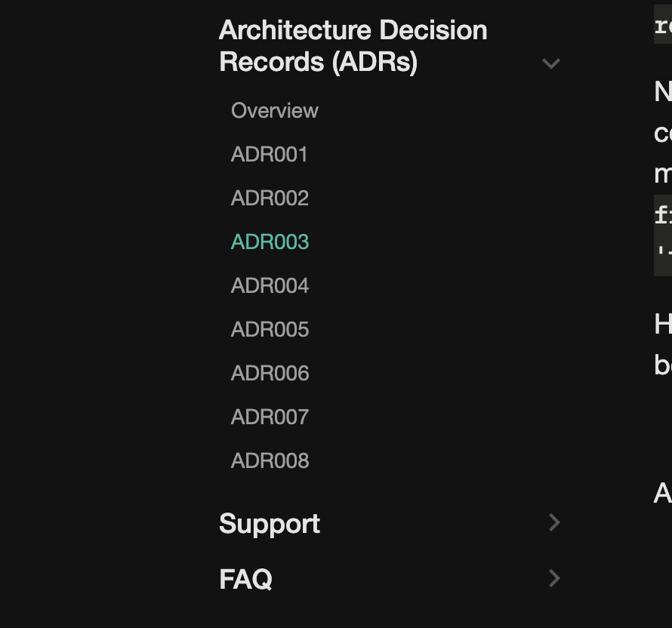This screenshot has width=672, height=628.
Task: Open the ADR007 record
Action: coord(270,417)
